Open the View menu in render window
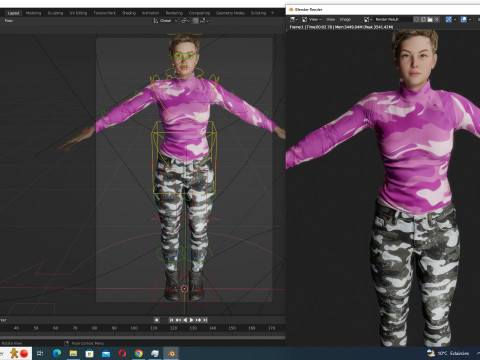Screen dimensions: 480x360 (x=331, y=19)
